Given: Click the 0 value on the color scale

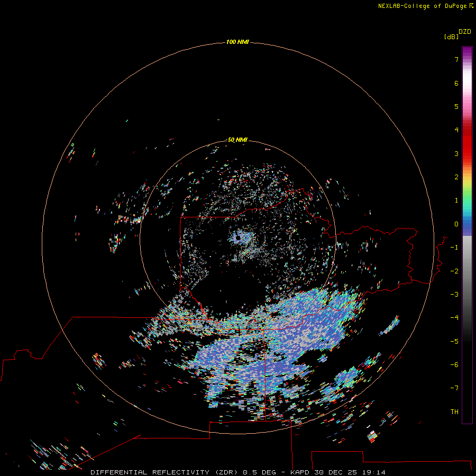Looking at the screenshot, I should pyautogui.click(x=456, y=224).
